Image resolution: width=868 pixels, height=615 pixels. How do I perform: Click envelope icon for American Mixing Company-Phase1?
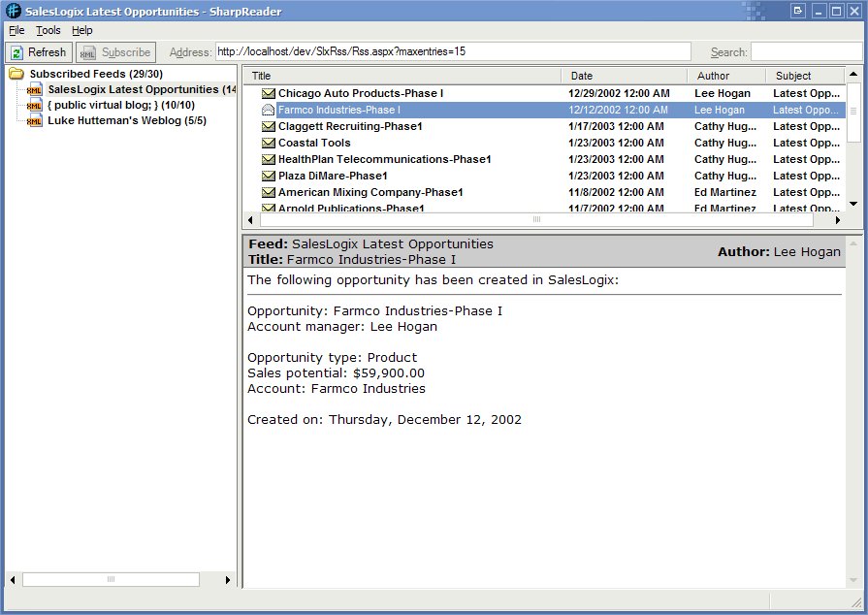coord(269,193)
